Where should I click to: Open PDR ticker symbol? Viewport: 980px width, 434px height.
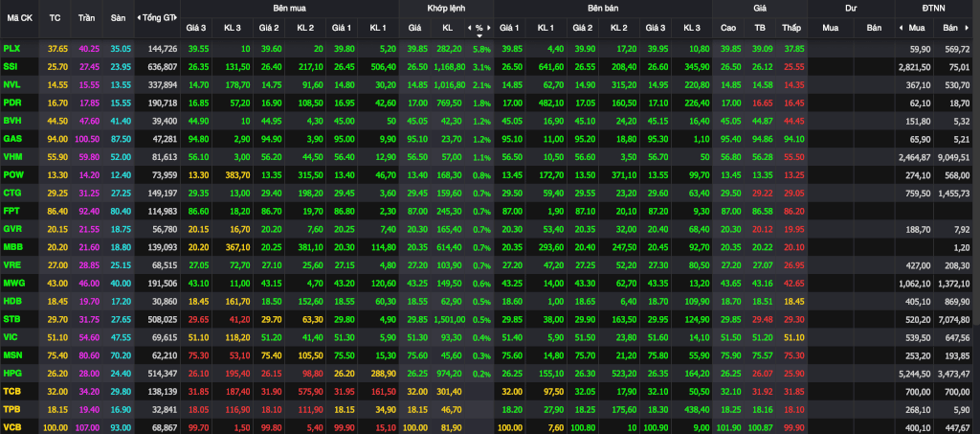(x=11, y=102)
